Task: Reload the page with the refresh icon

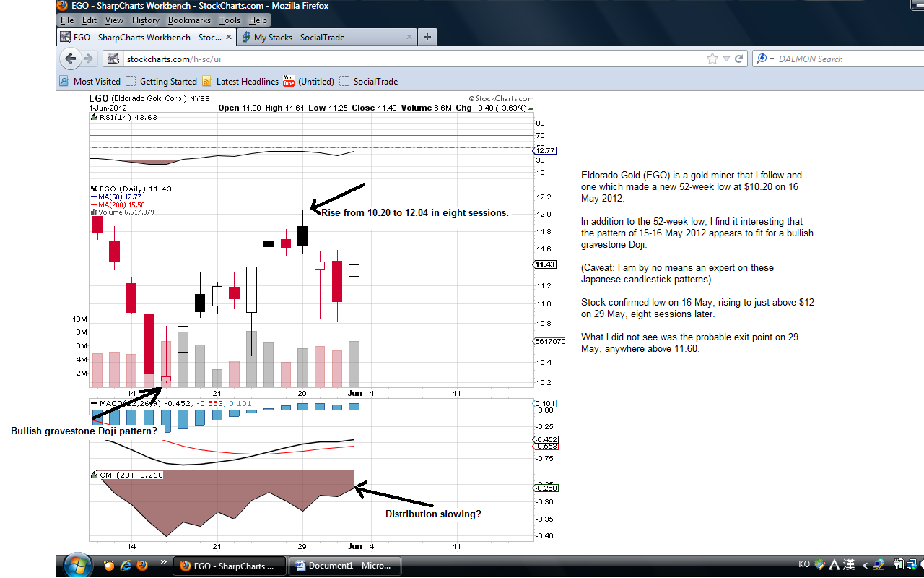Action: 739,59
